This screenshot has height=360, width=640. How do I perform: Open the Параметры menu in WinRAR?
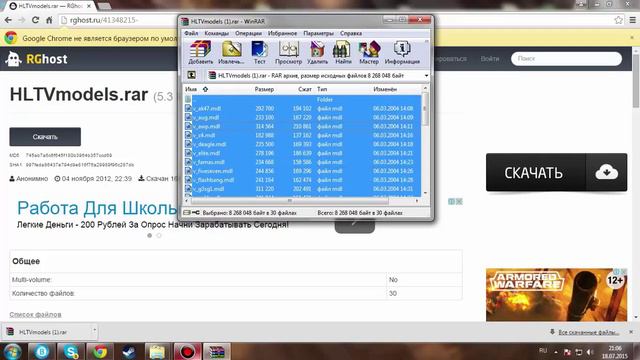[x=318, y=33]
